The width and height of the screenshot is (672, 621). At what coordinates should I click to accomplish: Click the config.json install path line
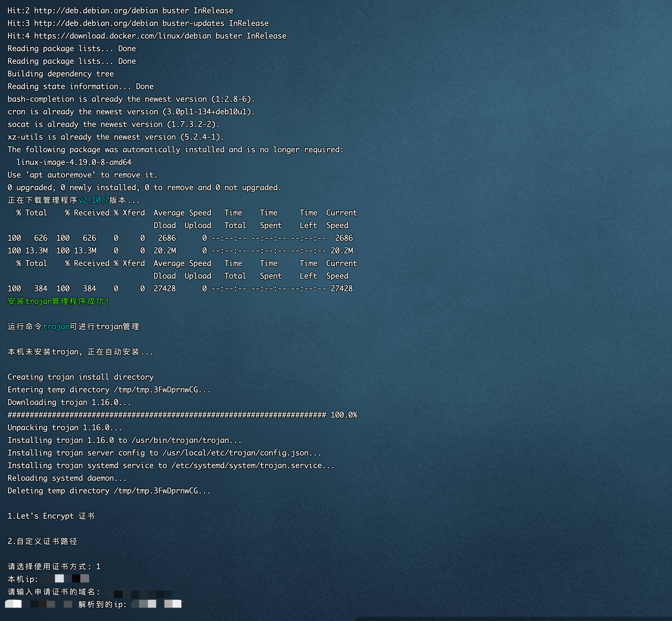click(x=164, y=453)
